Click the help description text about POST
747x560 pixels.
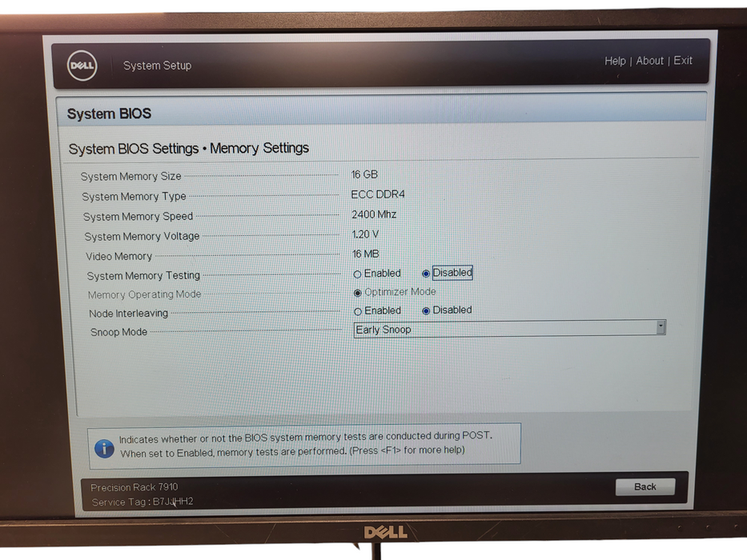(305, 444)
